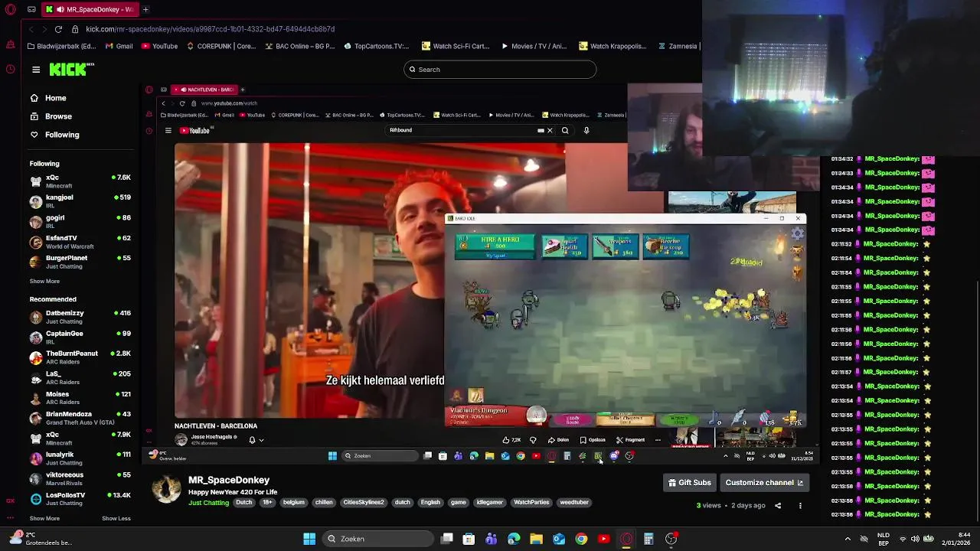Open the COREPUNK bookmark

(x=220, y=46)
